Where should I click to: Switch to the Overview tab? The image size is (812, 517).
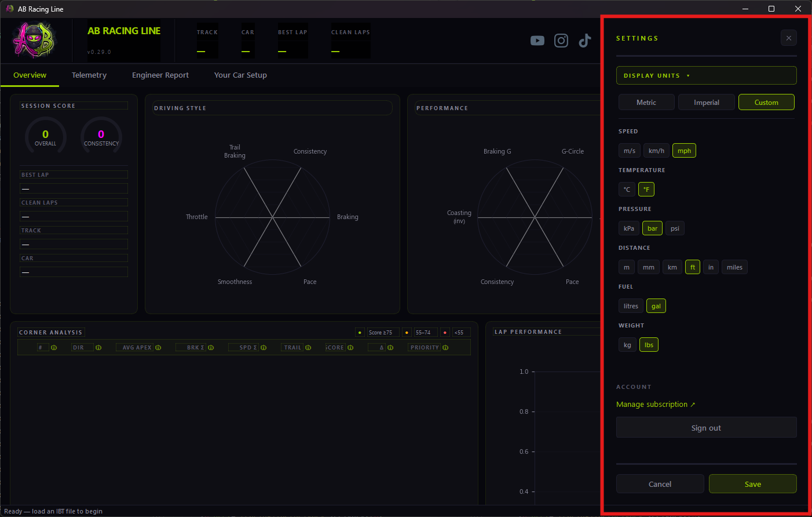[30, 75]
